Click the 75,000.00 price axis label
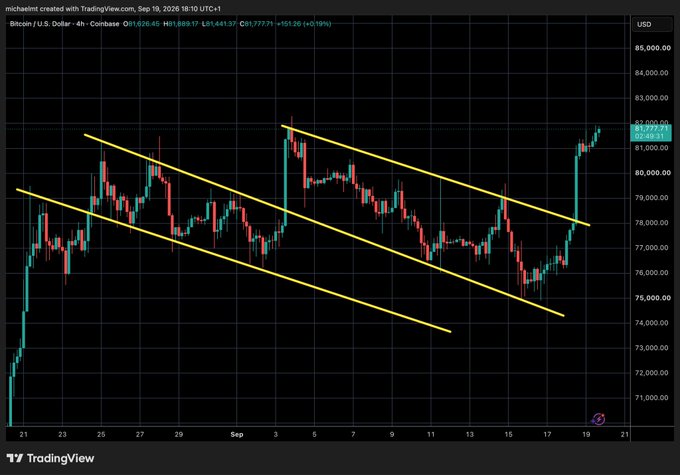Screen dimensions: 680x475 coord(652,298)
